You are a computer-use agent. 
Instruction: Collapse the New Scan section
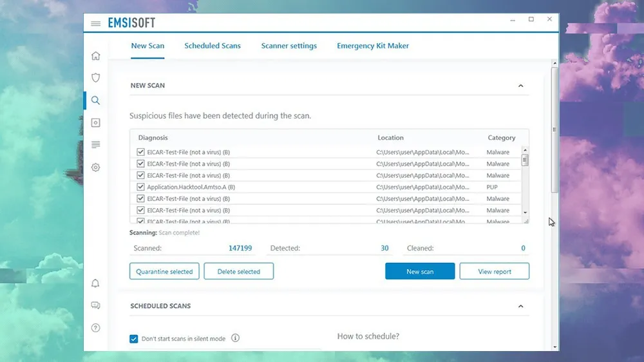[x=520, y=86]
